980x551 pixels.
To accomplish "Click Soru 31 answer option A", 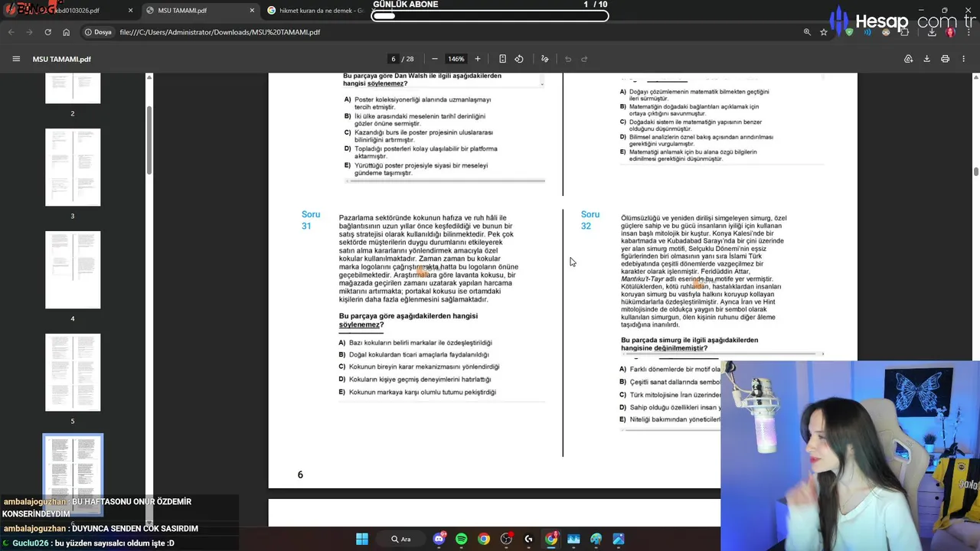I will tap(416, 343).
